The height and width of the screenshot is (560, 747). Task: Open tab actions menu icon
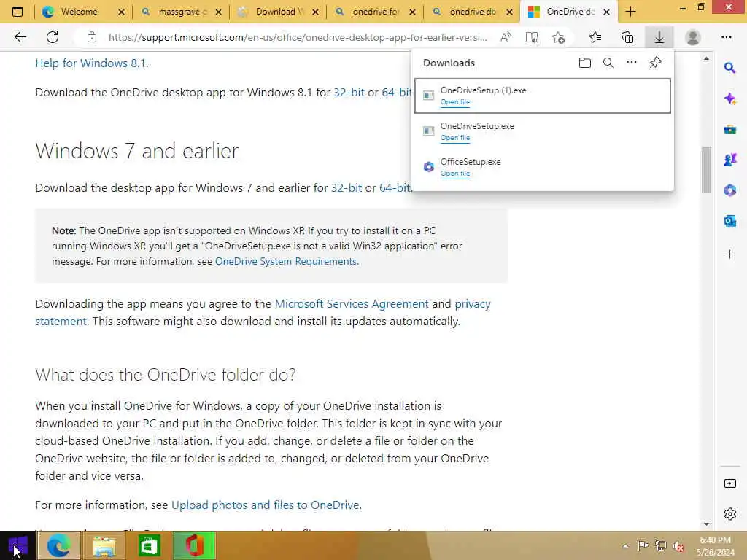pyautogui.click(x=18, y=12)
